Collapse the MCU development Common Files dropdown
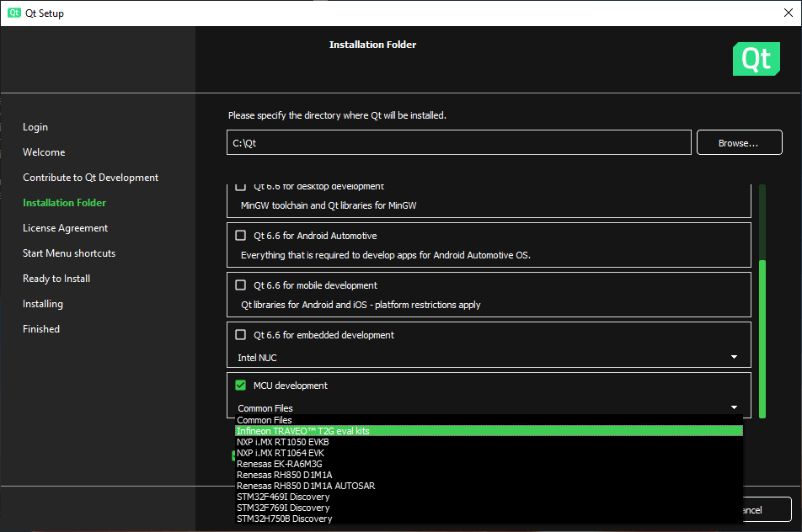Viewport: 802px width, 532px height. point(733,406)
